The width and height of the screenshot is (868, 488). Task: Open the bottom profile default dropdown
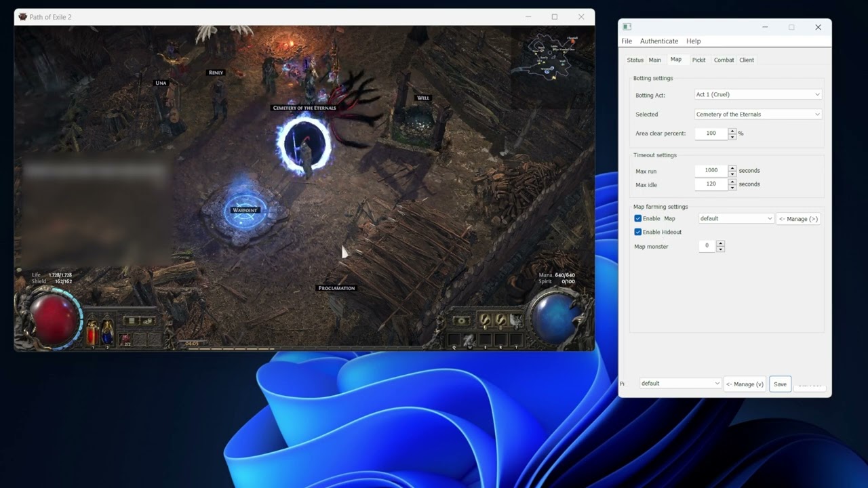click(x=680, y=383)
